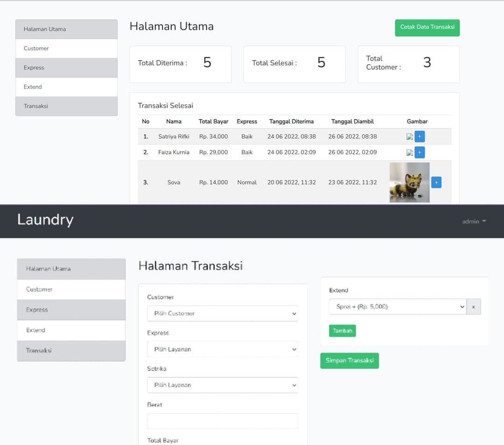The image size is (504, 445).
Task: Select Halaman Utama in the lower sidebar
Action: [x=71, y=269]
